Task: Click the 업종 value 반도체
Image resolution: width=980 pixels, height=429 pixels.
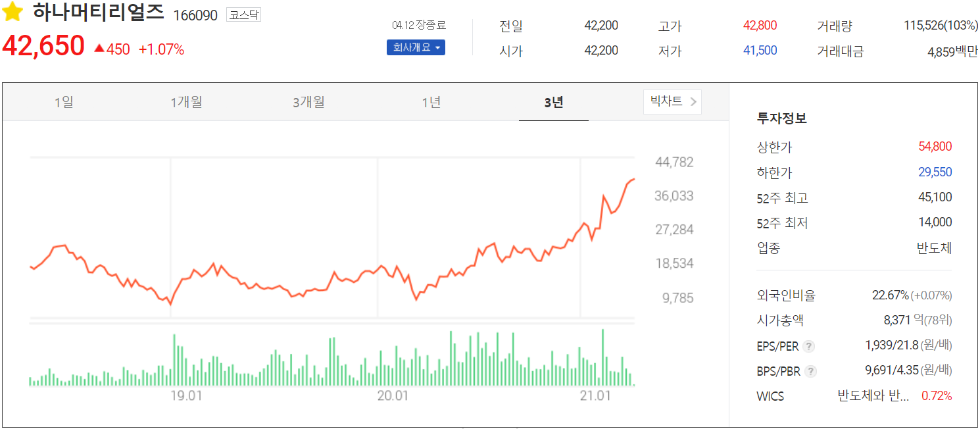Action: point(934,248)
